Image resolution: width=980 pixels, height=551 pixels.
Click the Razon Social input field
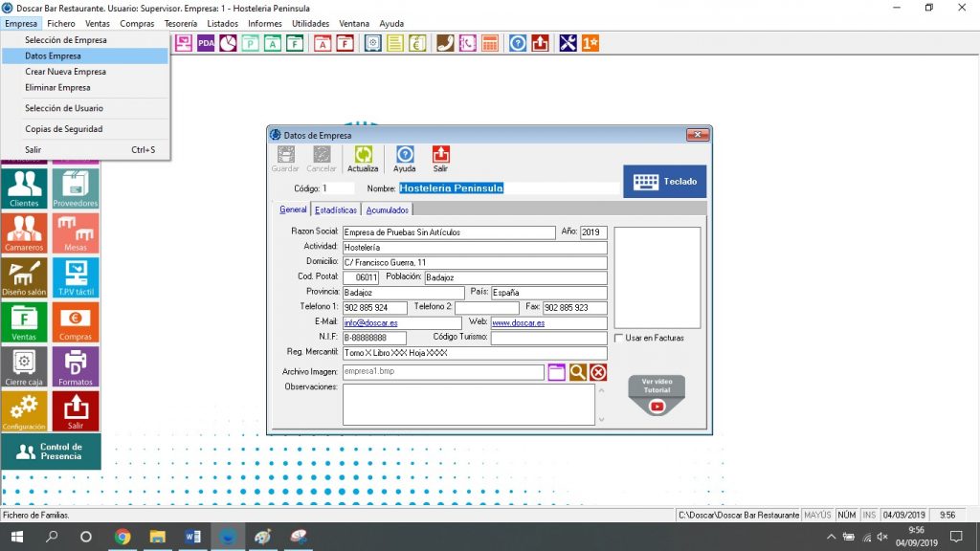(449, 232)
